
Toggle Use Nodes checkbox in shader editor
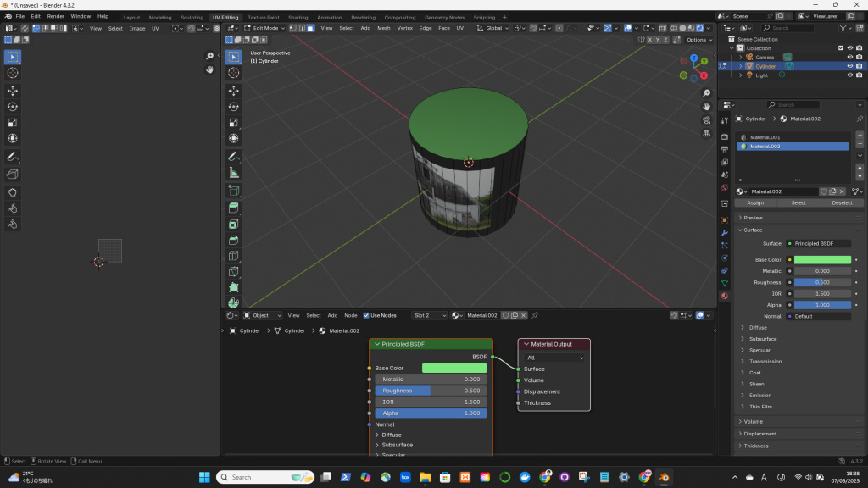366,315
